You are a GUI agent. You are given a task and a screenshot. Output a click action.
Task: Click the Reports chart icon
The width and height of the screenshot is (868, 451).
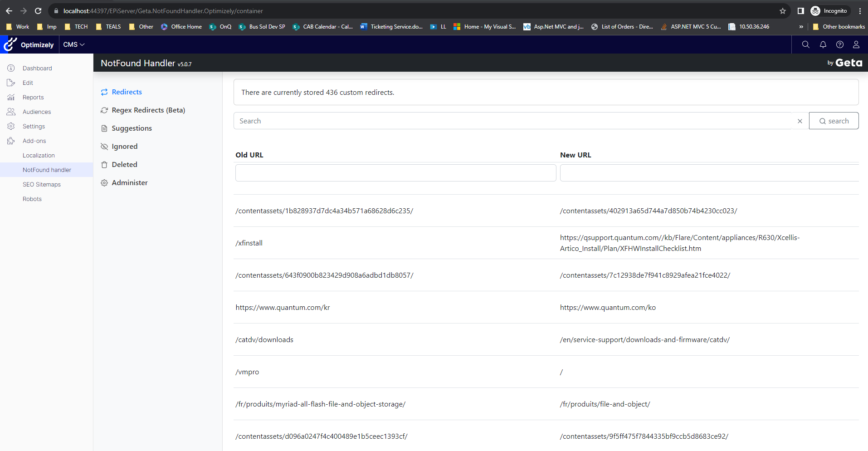click(11, 97)
